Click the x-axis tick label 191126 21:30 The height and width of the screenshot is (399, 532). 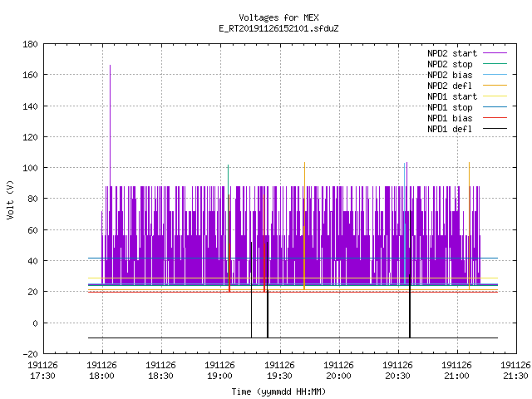pos(515,371)
